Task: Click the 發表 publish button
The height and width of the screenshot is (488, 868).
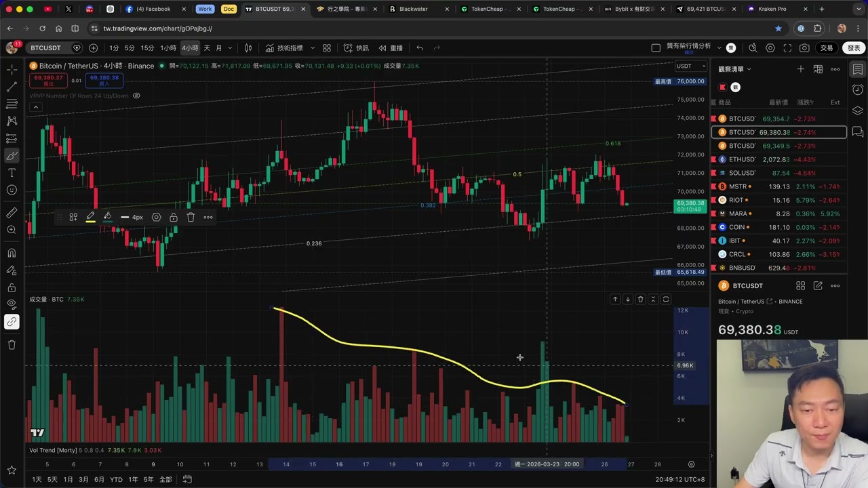Action: (854, 48)
